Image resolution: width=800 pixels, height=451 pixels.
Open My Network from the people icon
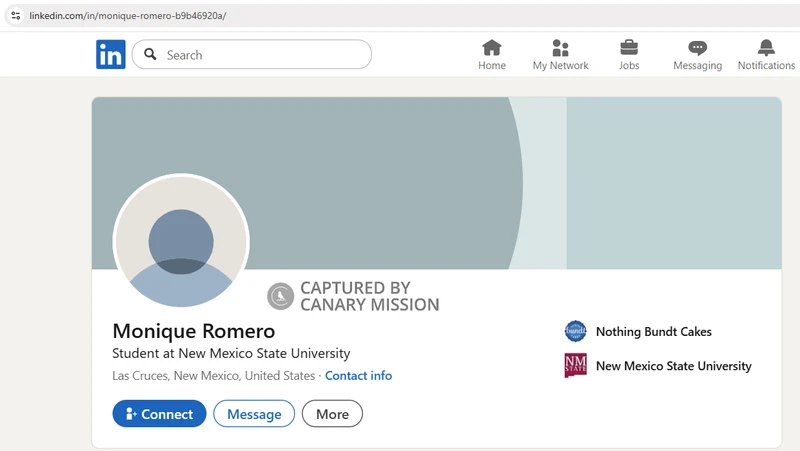click(560, 48)
